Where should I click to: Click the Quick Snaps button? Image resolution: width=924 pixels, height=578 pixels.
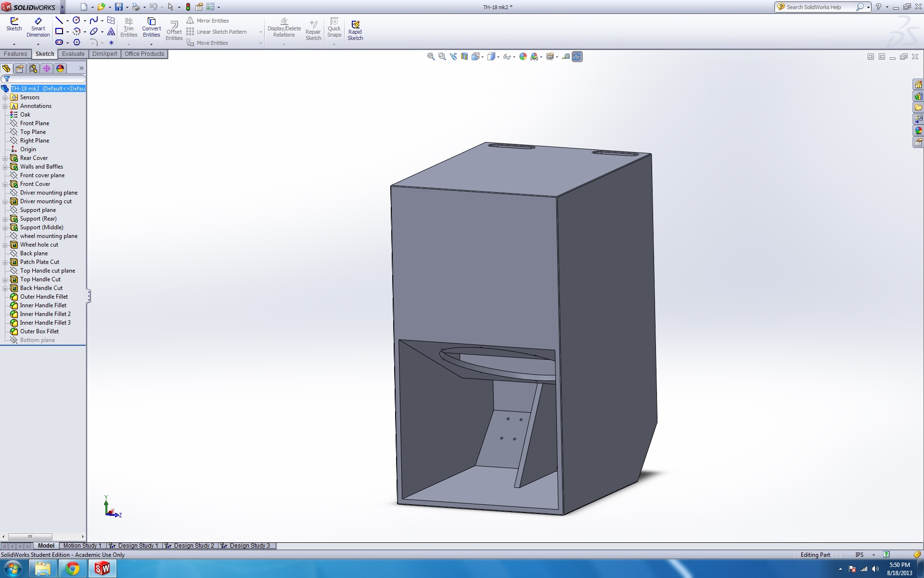click(334, 27)
